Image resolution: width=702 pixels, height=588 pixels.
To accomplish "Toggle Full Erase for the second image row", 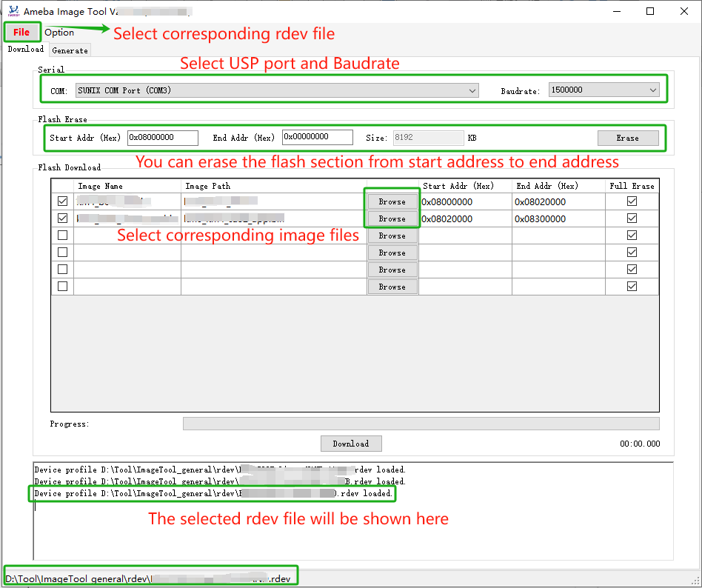I will click(x=632, y=218).
